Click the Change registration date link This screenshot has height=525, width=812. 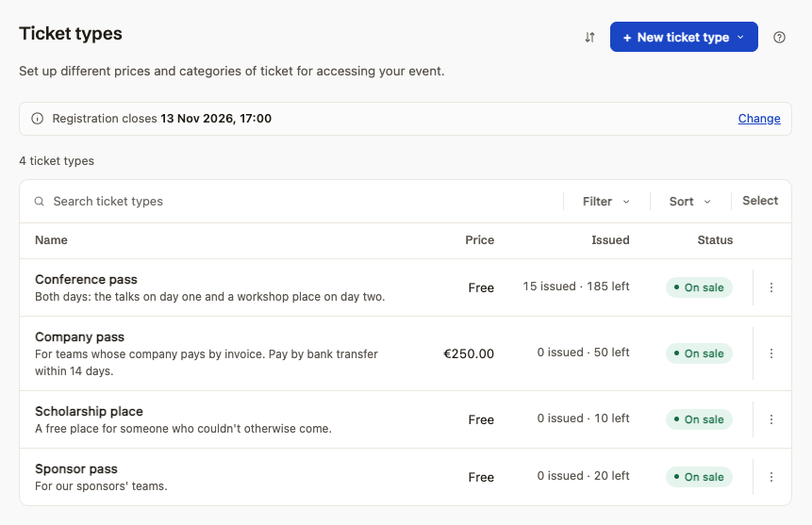point(759,119)
